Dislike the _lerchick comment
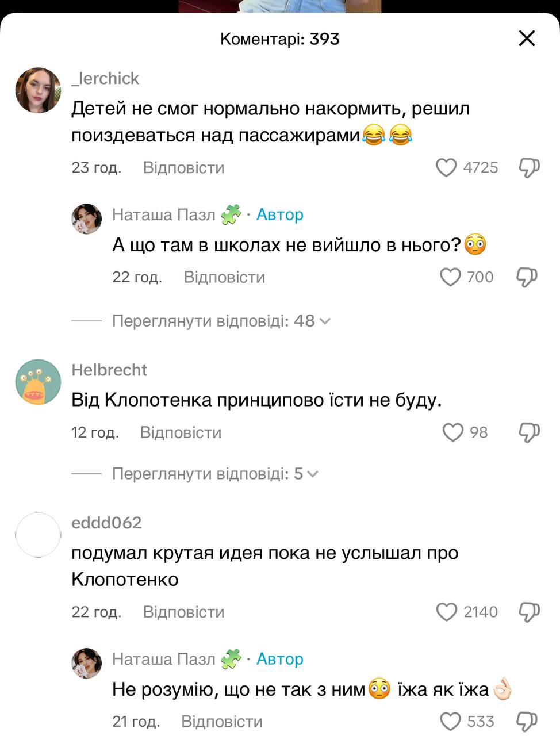 529,168
